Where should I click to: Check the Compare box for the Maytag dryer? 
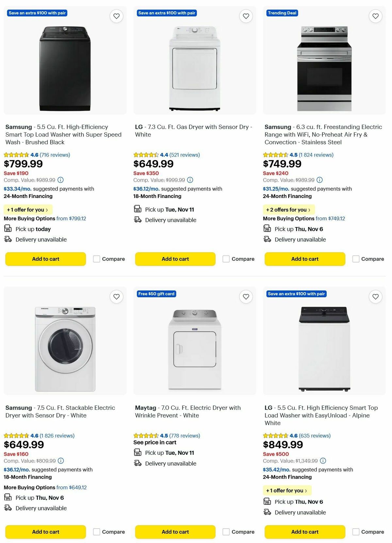point(226,532)
